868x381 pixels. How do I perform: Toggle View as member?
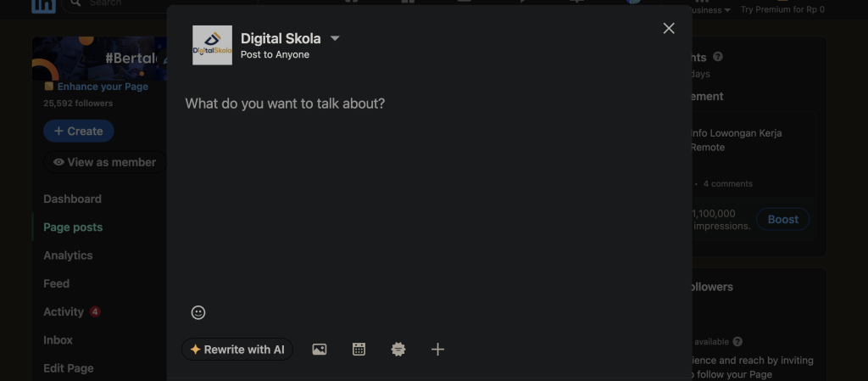click(104, 162)
